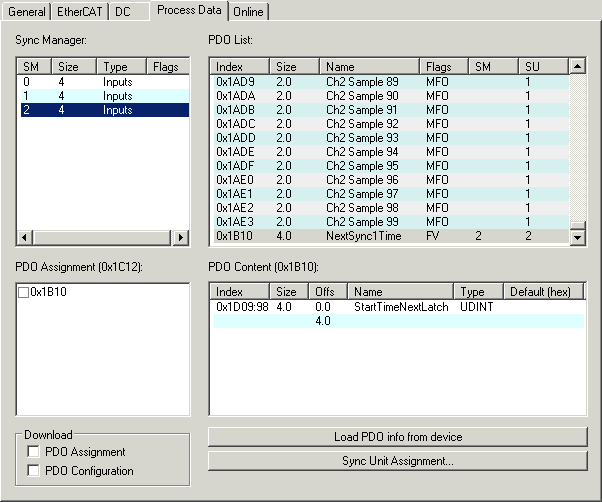Select PDO 0x1ADD Ch2 Sample 93
The image size is (602, 502).
[391, 138]
